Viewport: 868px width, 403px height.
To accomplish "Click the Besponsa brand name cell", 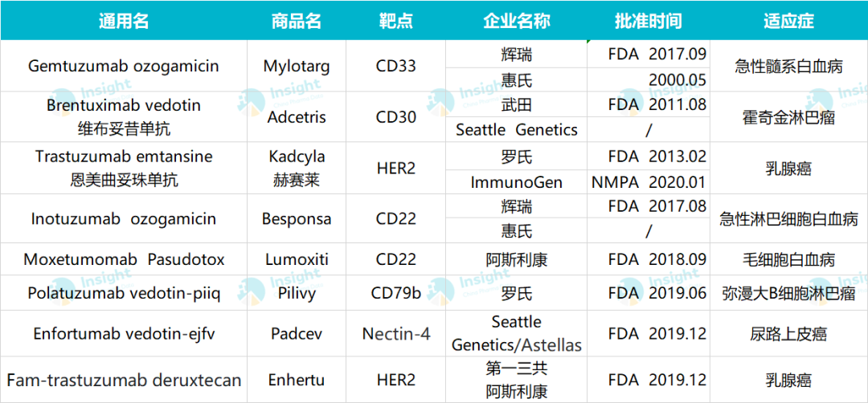I will [297, 218].
